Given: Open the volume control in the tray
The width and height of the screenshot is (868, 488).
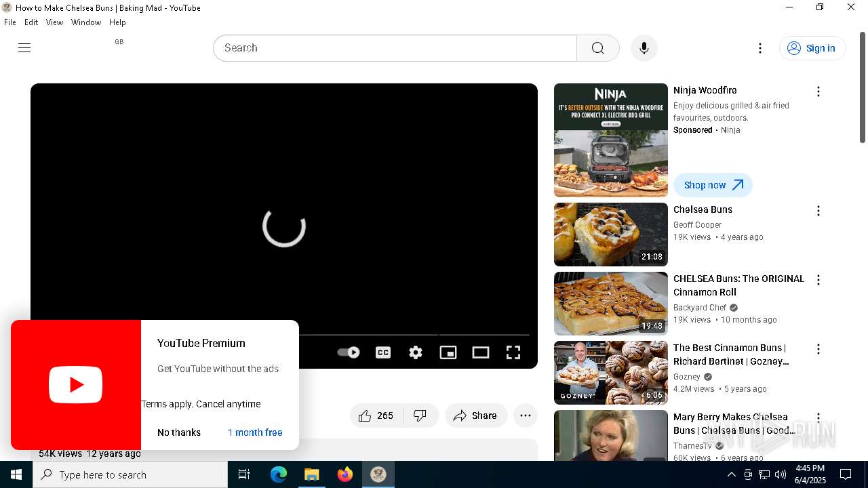Looking at the screenshot, I should coord(781,474).
